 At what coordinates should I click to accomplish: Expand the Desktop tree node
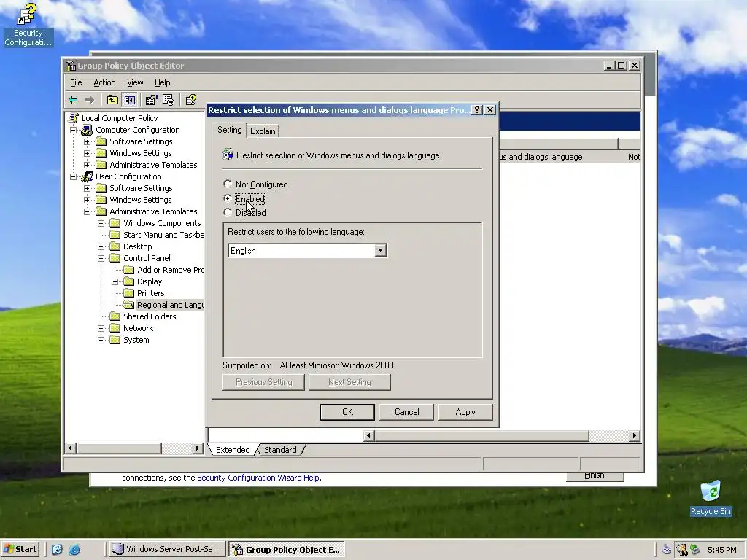101,246
